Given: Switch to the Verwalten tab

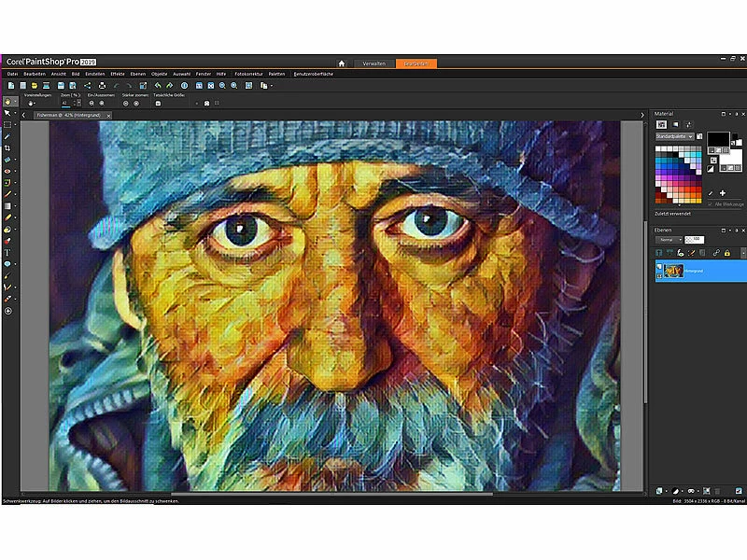Looking at the screenshot, I should pyautogui.click(x=373, y=63).
